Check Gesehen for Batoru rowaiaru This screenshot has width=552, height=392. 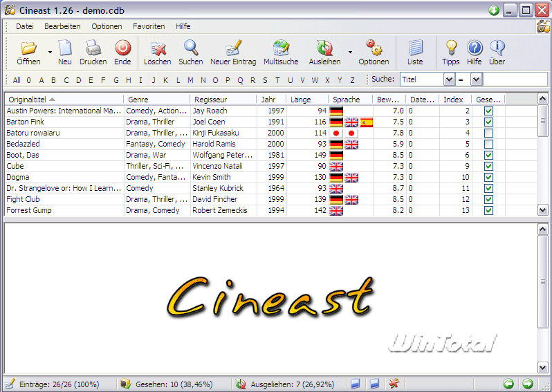488,133
